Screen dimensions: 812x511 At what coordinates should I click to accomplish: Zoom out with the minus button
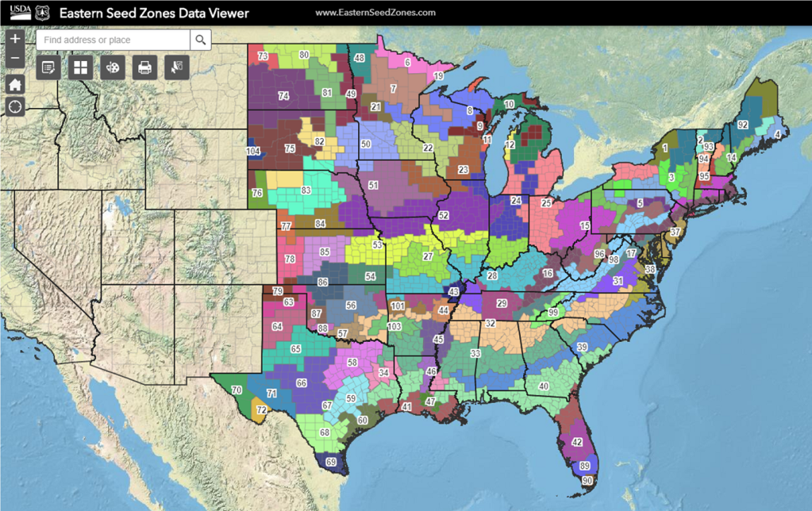[15, 58]
